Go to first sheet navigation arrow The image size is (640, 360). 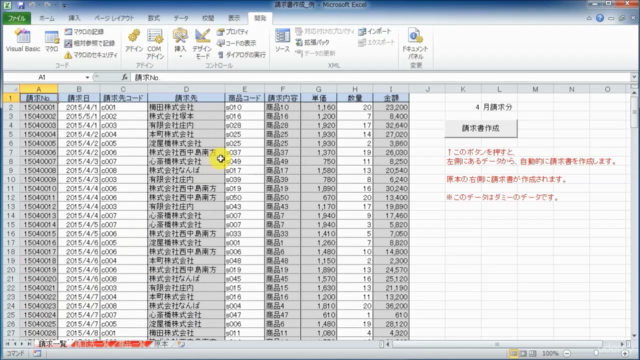pos(7,344)
